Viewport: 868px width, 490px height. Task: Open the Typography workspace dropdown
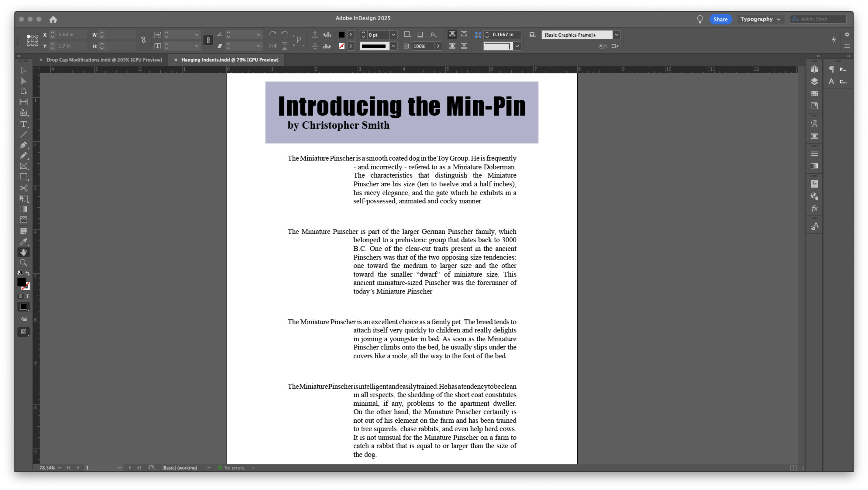[760, 19]
